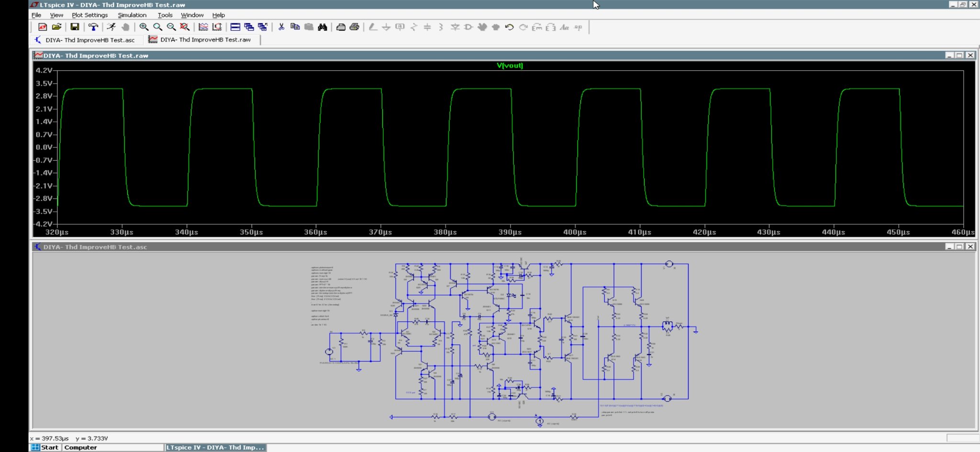
Task: Open the Simulation menu
Action: click(132, 15)
